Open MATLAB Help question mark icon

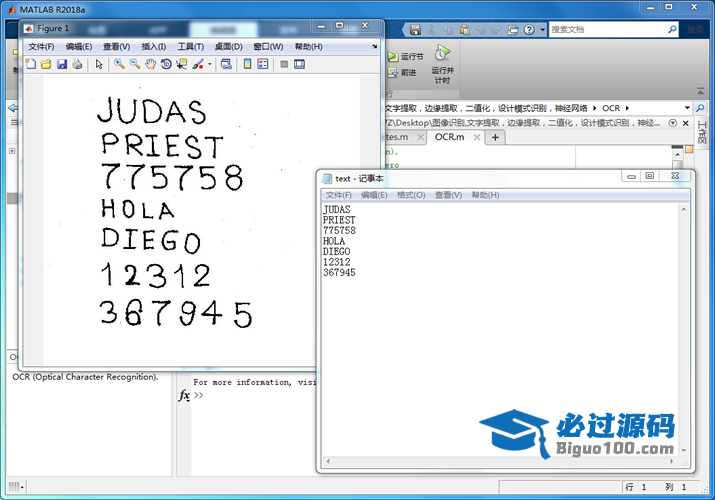pyautogui.click(x=529, y=30)
